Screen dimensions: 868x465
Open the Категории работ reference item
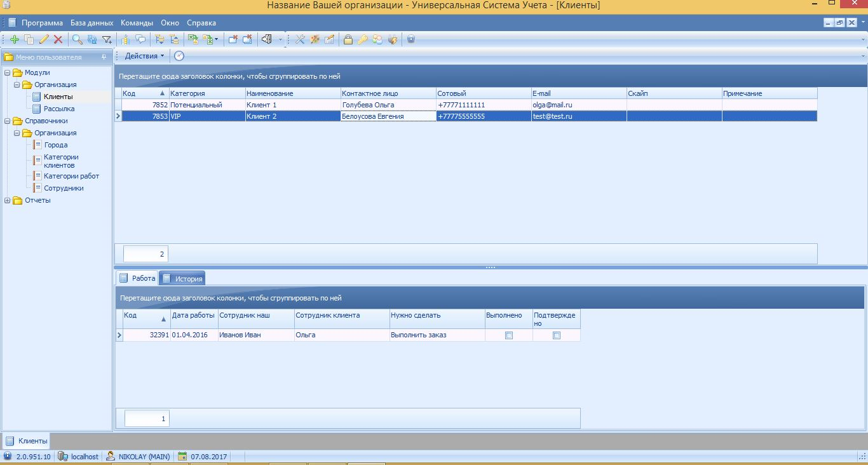(x=71, y=176)
